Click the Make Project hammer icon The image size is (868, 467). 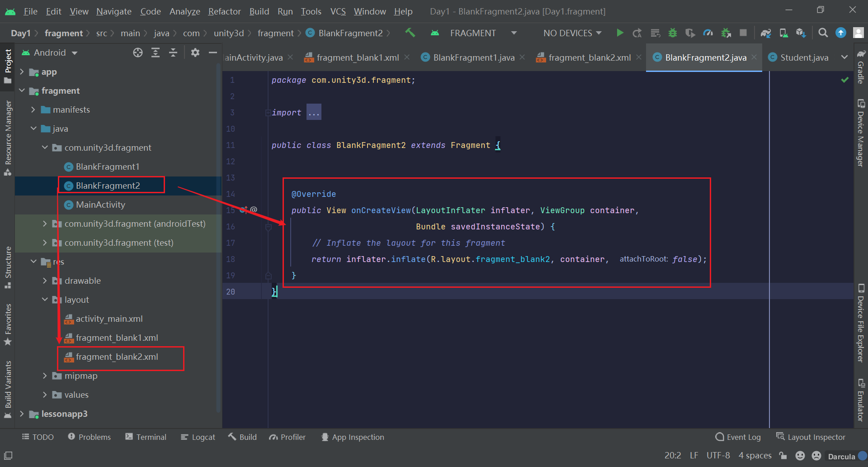(x=410, y=33)
